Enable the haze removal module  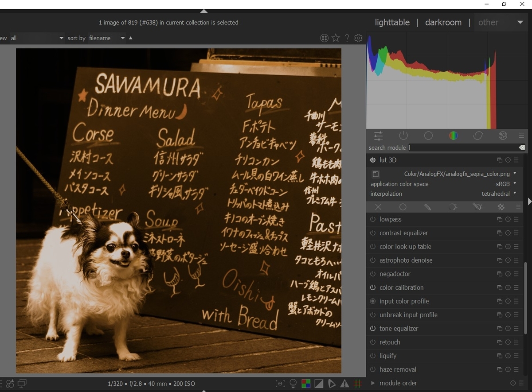tap(373, 369)
